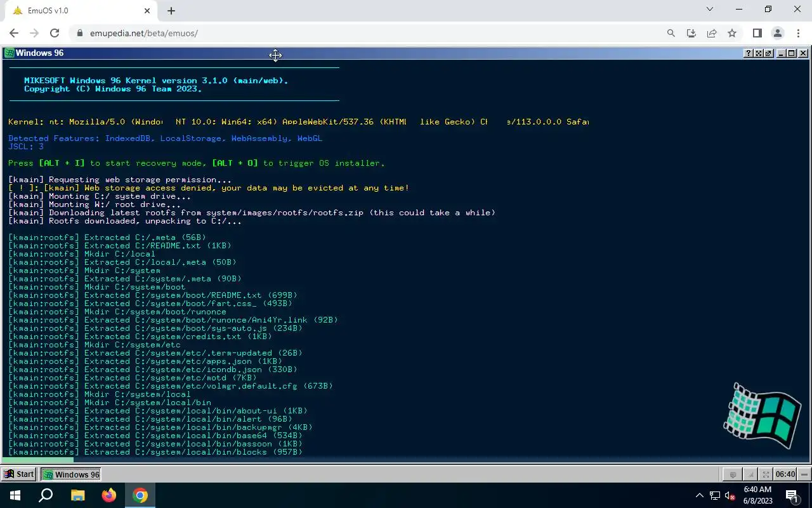Click the 'JSCL: 3' line

click(x=26, y=147)
